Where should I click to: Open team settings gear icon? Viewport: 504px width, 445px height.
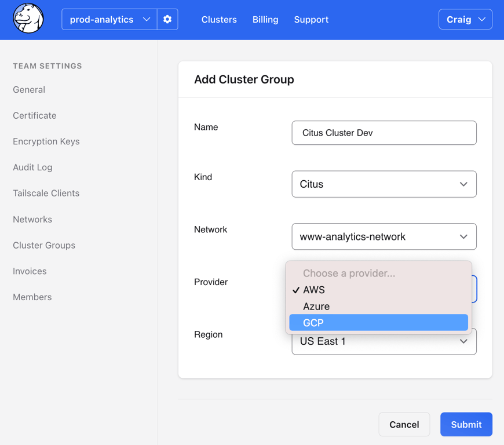coord(167,19)
